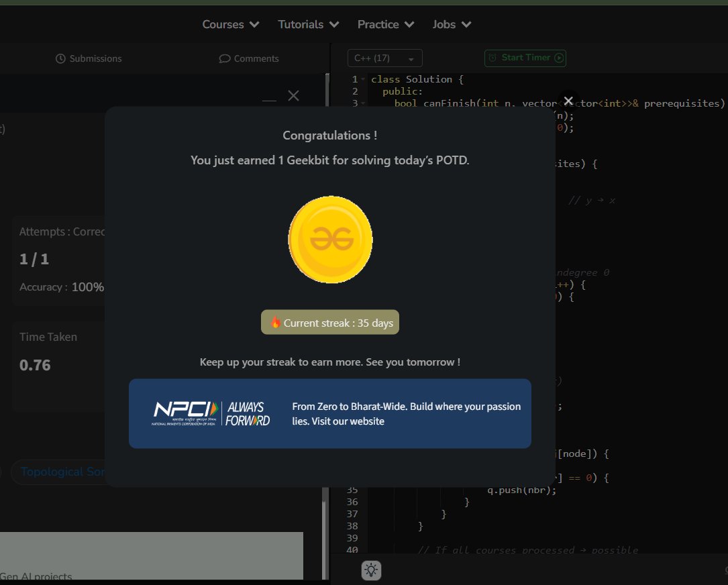The height and width of the screenshot is (585, 728).
Task: Click the Current streak 35 days badge
Action: (x=330, y=322)
